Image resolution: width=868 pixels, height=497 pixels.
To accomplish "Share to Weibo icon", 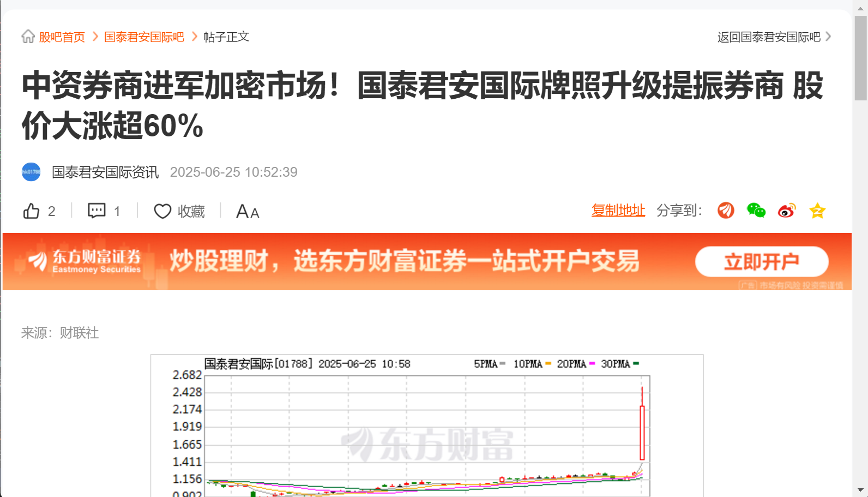I will coord(787,210).
